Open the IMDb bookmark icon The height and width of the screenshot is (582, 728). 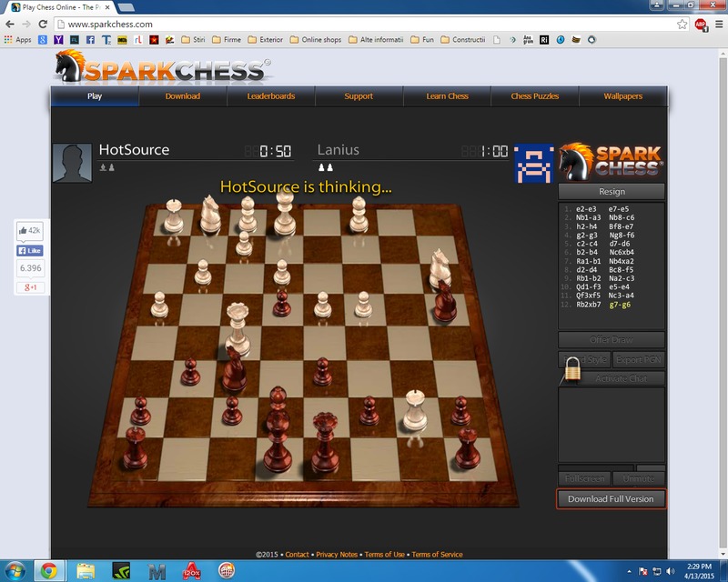122,40
